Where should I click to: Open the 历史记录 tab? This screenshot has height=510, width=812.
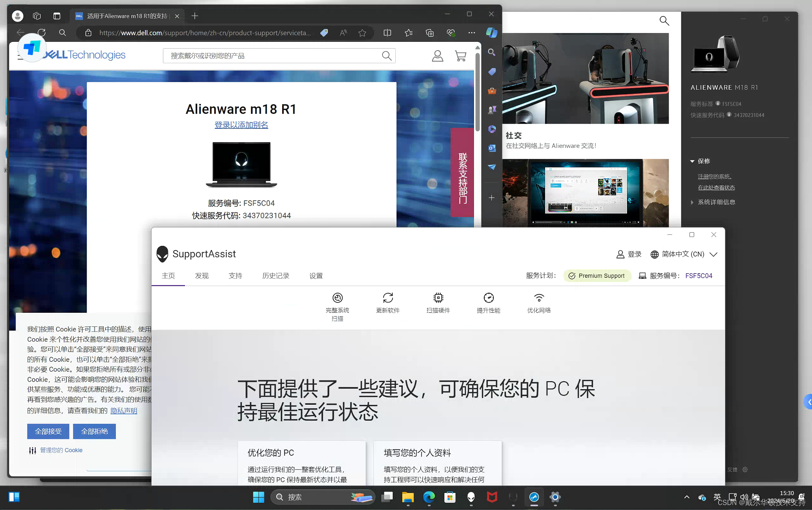(276, 276)
